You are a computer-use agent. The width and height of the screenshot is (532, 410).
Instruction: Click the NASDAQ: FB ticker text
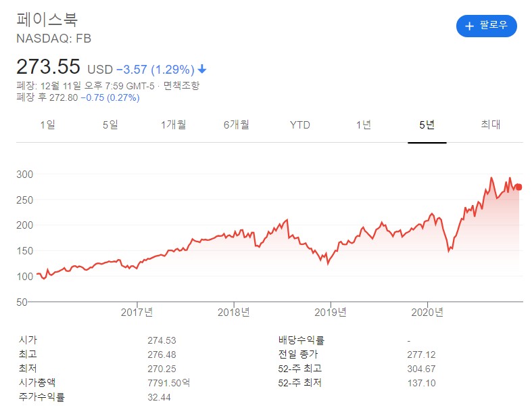point(53,39)
